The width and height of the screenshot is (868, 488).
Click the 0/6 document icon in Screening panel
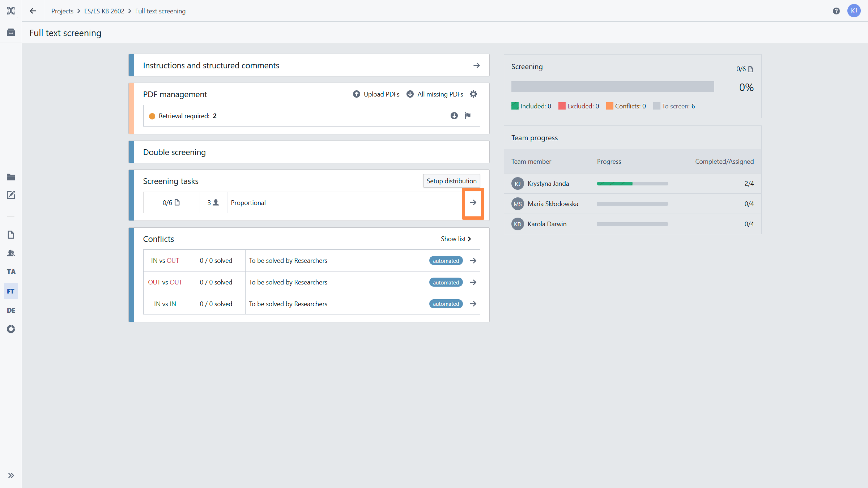pos(750,69)
